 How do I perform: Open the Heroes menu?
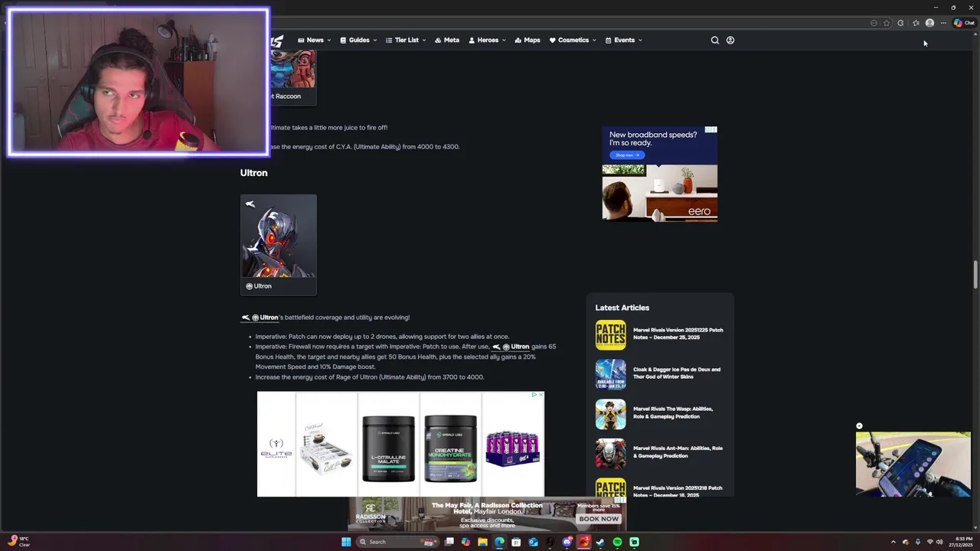coord(487,40)
